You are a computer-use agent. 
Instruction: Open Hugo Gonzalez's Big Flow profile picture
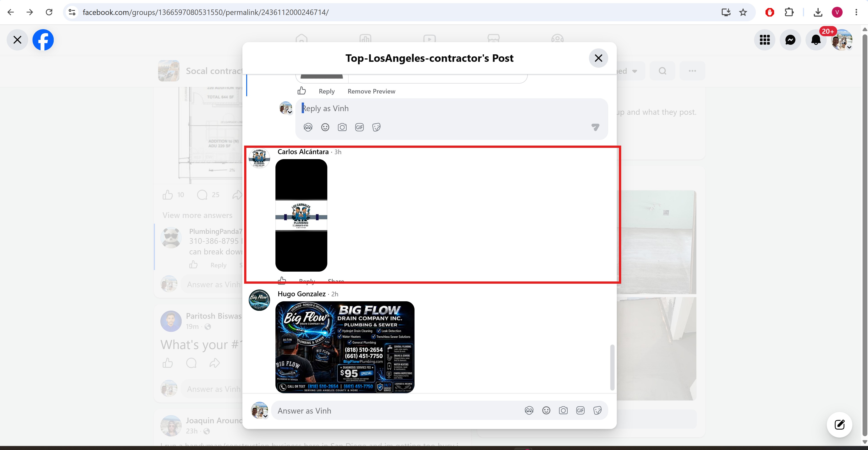(x=259, y=300)
